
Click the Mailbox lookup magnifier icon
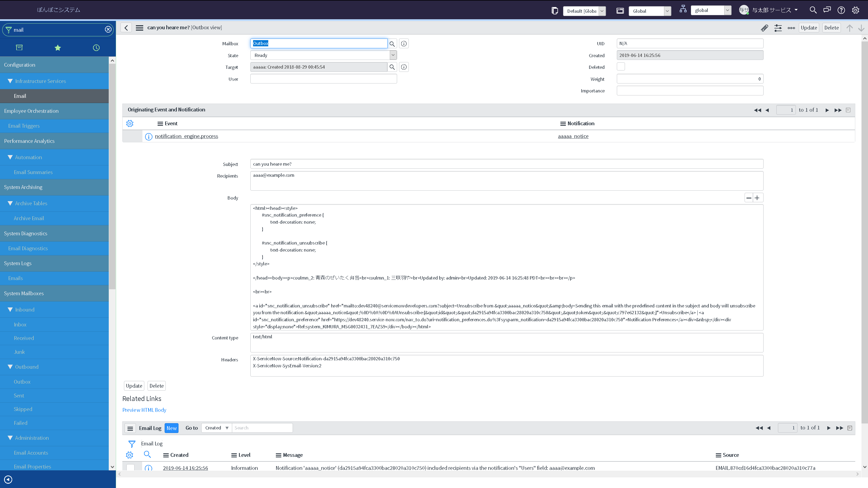(392, 44)
